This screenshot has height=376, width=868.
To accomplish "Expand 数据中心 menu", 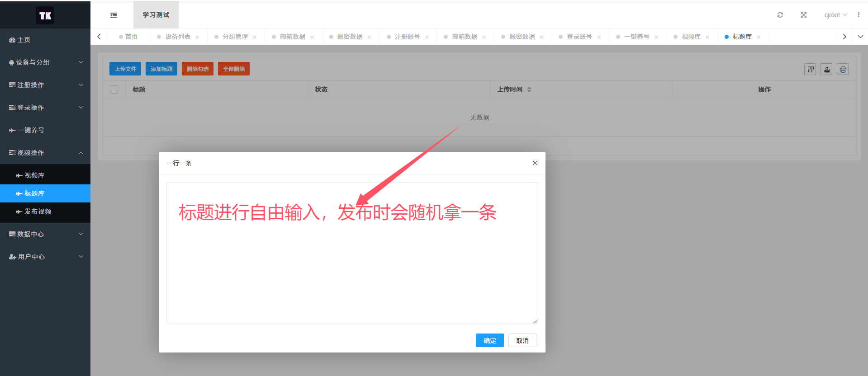I will click(45, 234).
